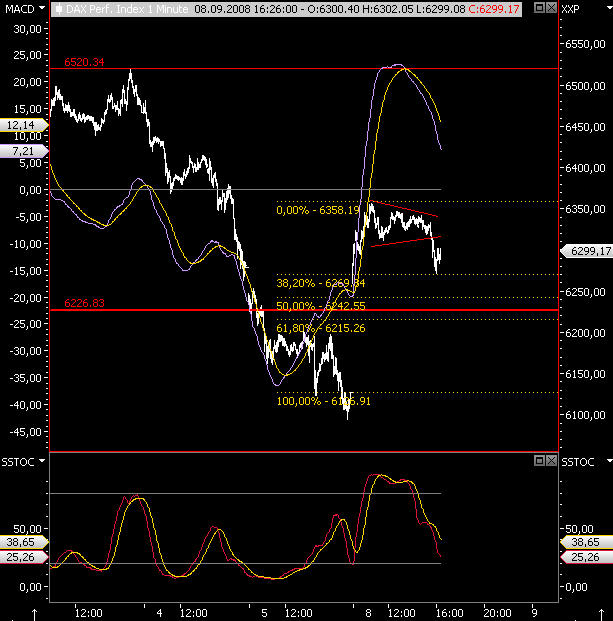The image size is (613, 621).
Task: Click the 38,65 tag on left SSTOC axis
Action: 24,542
